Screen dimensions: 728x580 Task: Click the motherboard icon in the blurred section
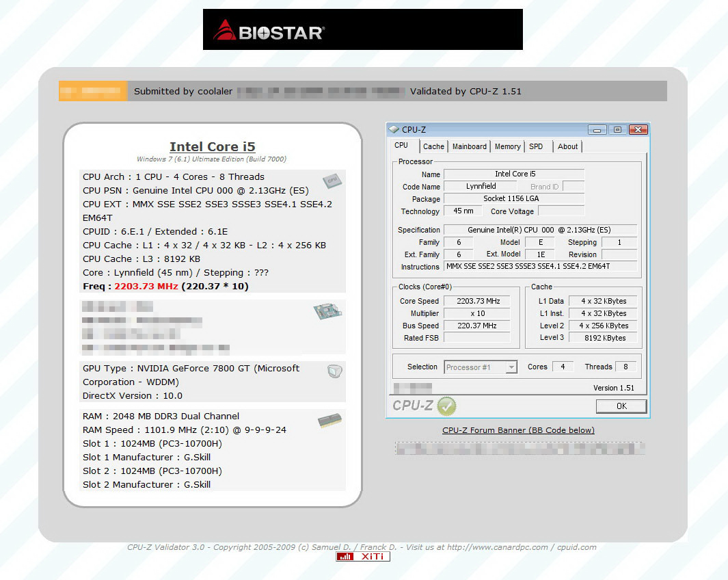[327, 312]
